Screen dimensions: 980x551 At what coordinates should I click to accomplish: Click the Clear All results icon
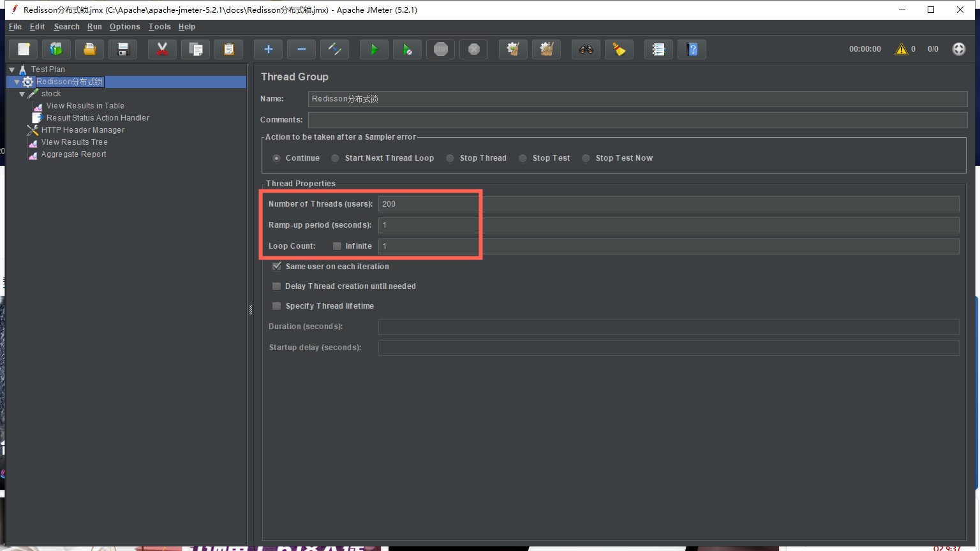546,49
